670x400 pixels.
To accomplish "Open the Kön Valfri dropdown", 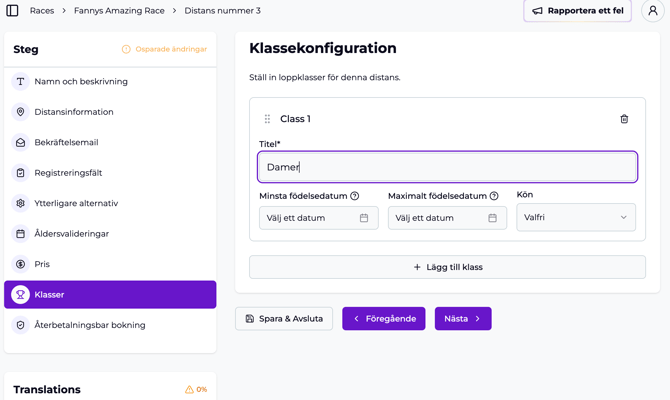I will coord(575,217).
